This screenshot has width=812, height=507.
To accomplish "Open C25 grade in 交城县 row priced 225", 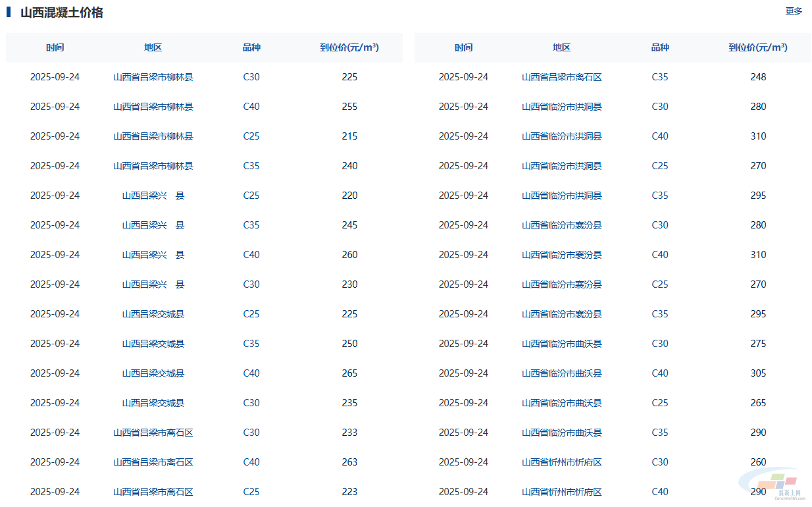I will pyautogui.click(x=251, y=314).
